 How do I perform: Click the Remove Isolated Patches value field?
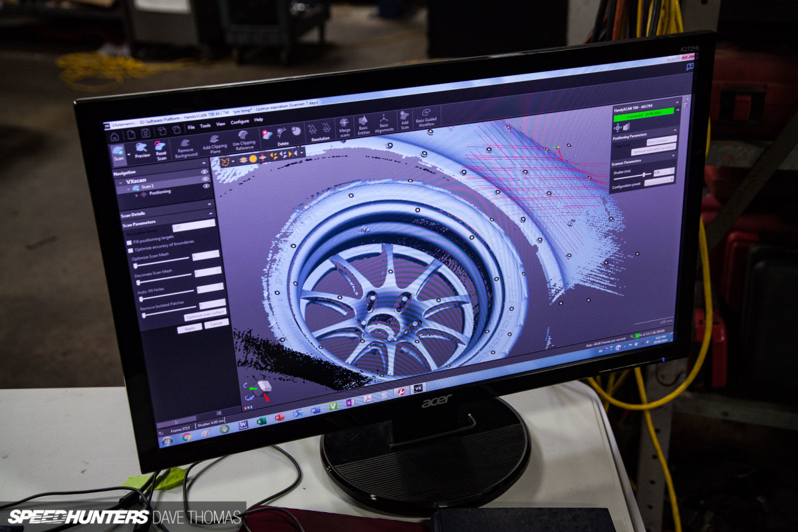click(x=212, y=305)
